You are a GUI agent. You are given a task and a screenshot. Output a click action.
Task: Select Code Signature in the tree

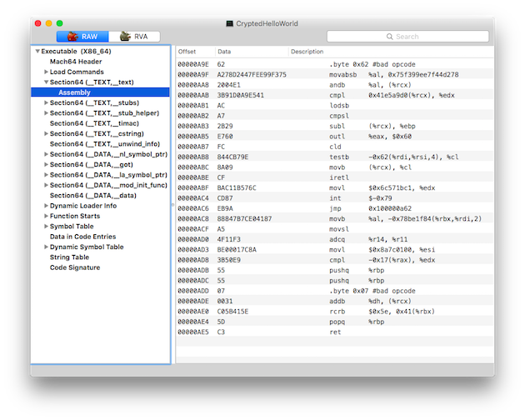pos(75,267)
